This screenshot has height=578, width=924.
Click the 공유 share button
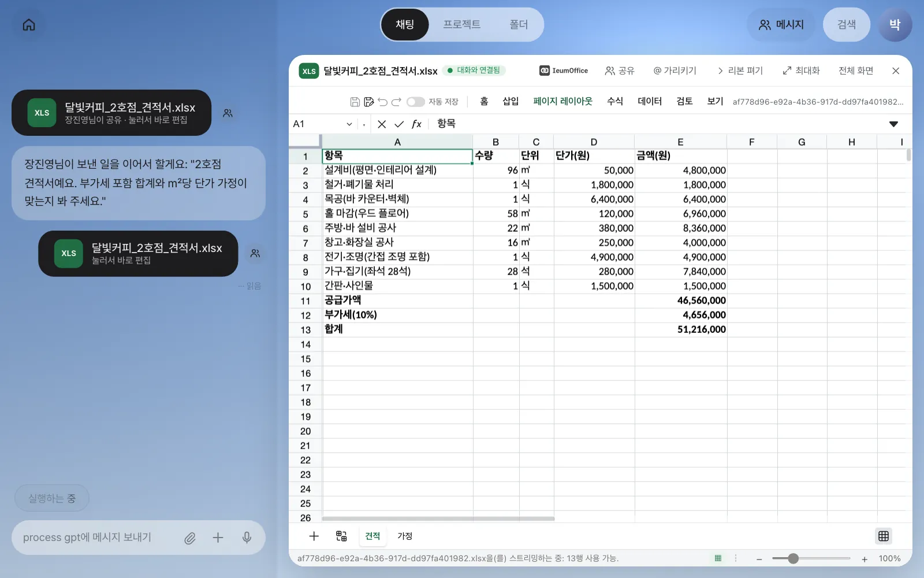click(x=620, y=71)
